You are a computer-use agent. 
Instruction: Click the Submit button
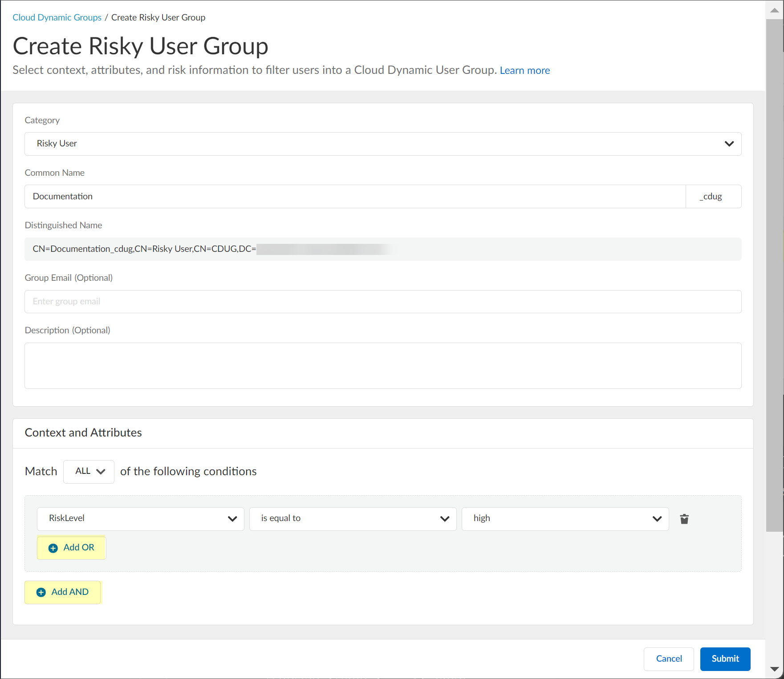coord(725,659)
